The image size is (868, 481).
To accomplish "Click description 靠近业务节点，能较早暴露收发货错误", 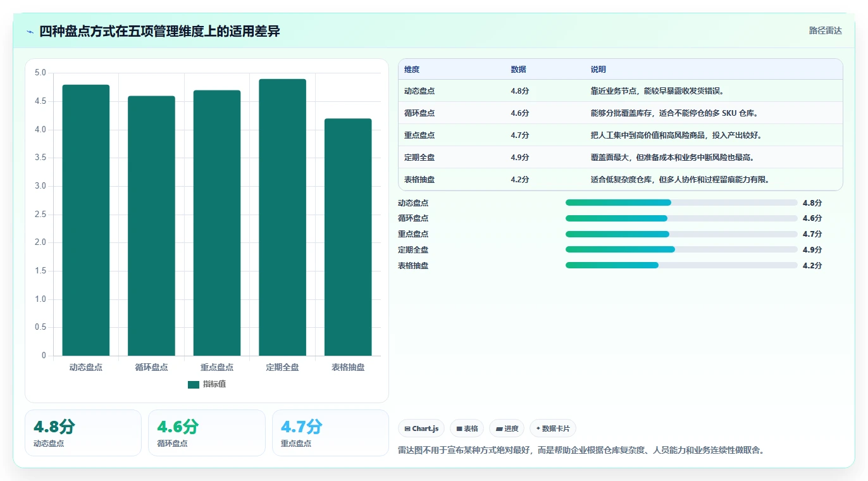I will (657, 91).
